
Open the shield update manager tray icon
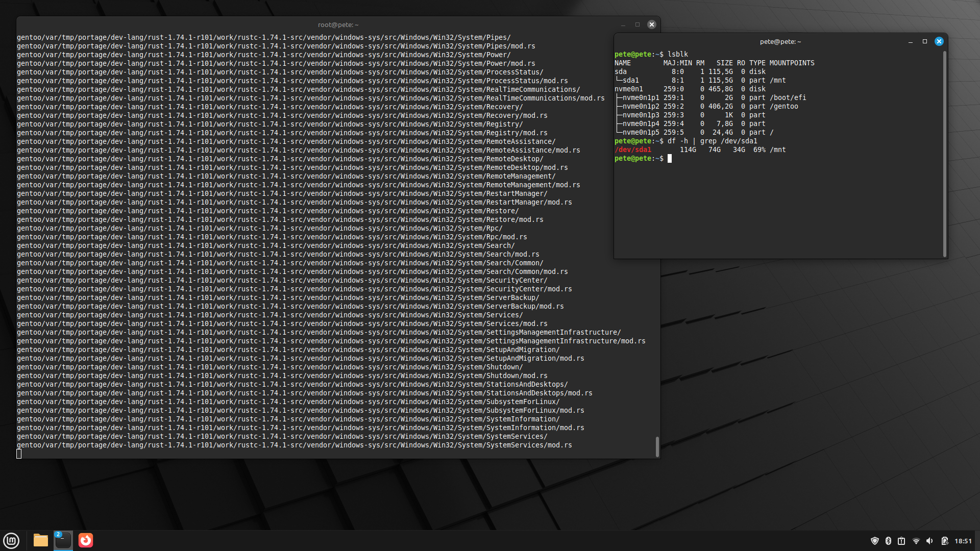point(874,541)
